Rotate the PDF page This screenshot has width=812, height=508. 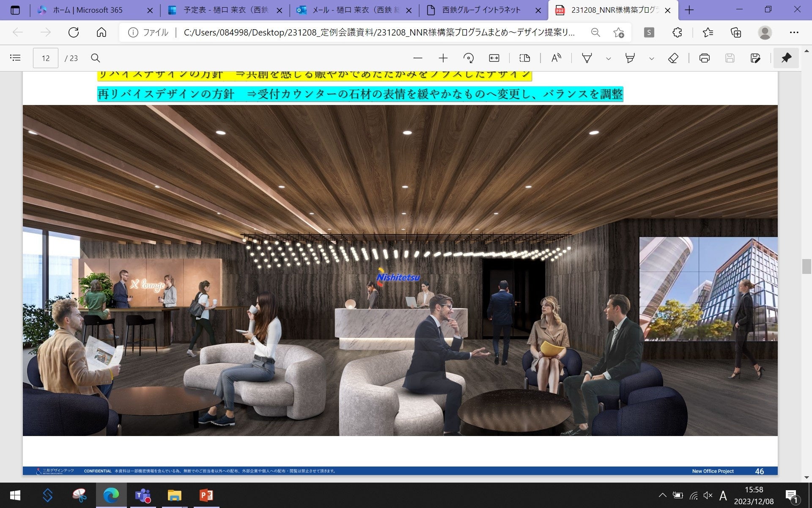tap(469, 58)
